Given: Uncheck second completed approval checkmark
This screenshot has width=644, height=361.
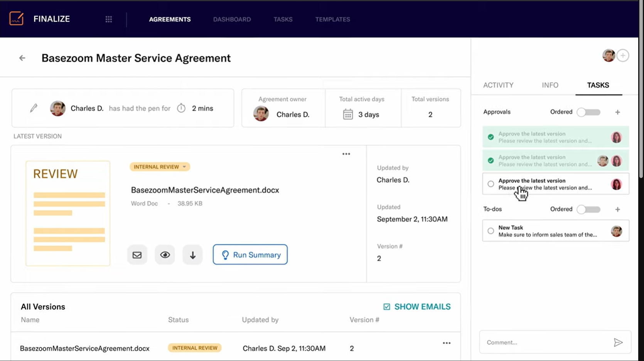Looking at the screenshot, I should pyautogui.click(x=491, y=160).
